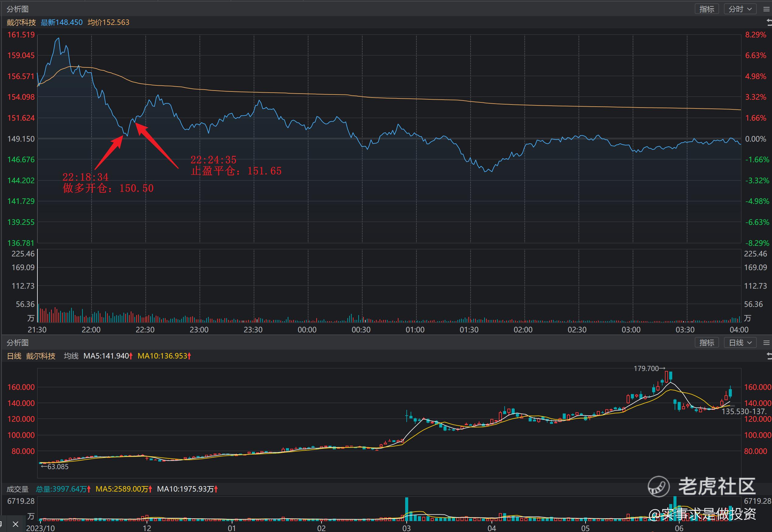
Task: Click the 成交量 volume panel label
Action: (x=17, y=489)
